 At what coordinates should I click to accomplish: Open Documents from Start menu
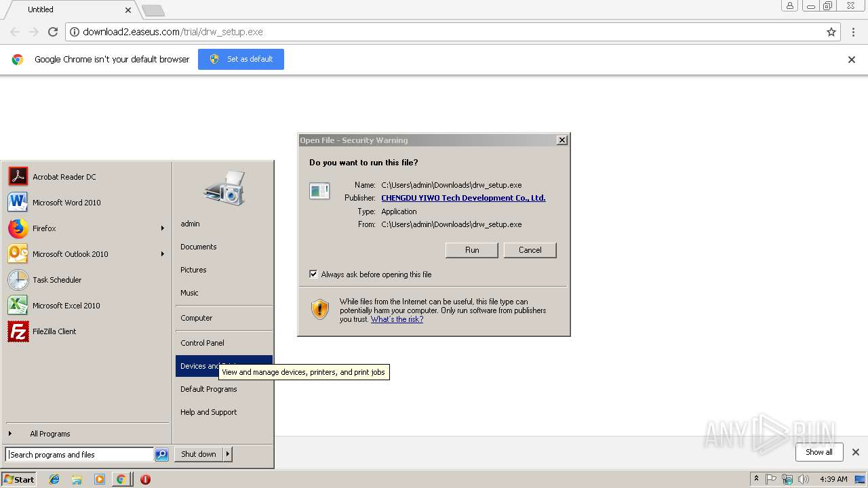point(224,247)
